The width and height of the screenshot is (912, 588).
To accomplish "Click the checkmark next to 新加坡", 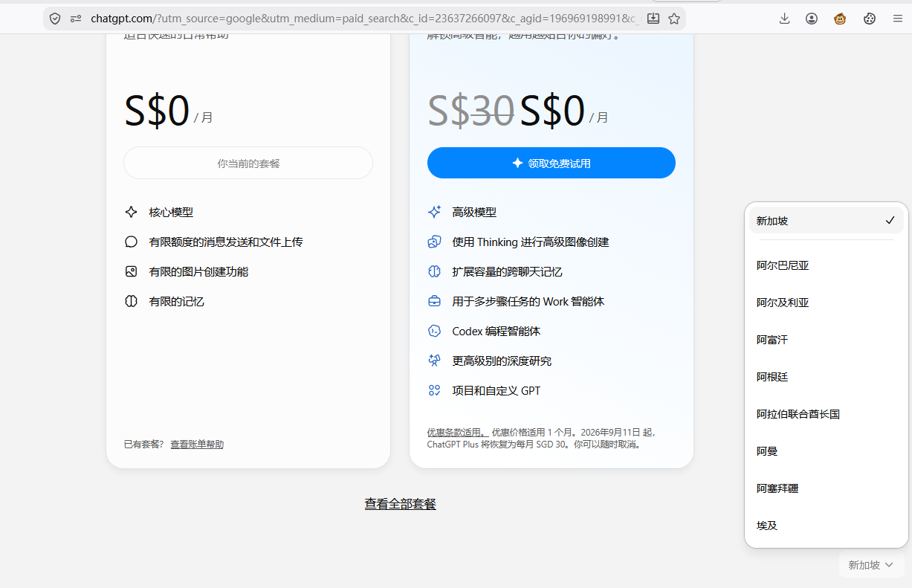I will click(890, 221).
